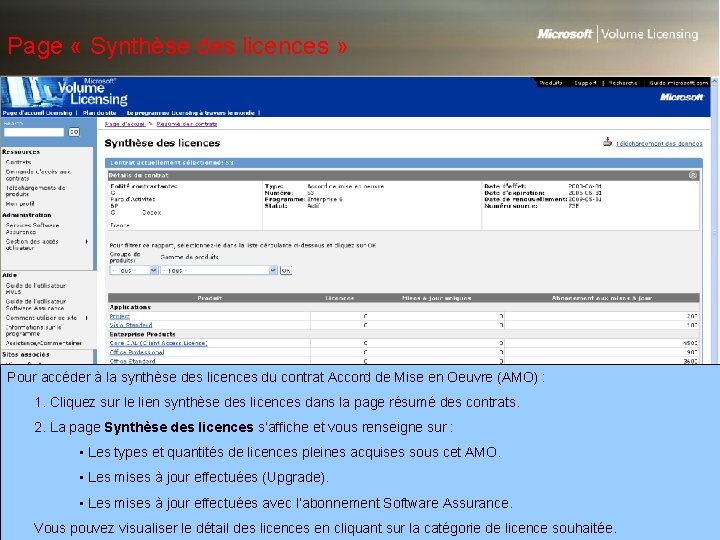Click Abonnement aux mises à jour header

coord(602,298)
